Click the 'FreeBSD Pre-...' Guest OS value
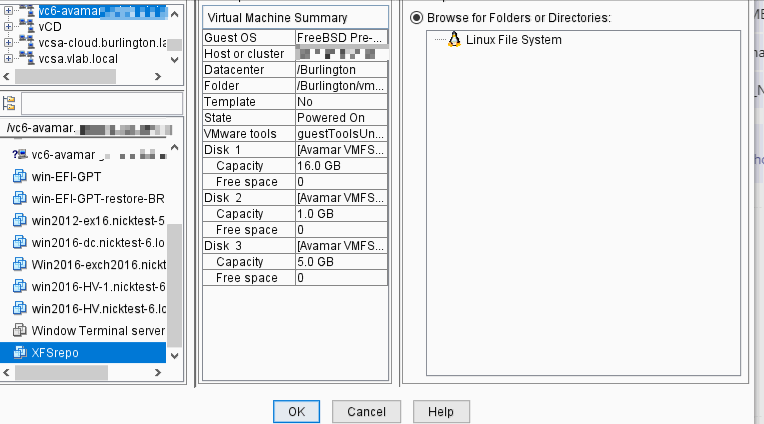This screenshot has height=424, width=764. [341, 38]
